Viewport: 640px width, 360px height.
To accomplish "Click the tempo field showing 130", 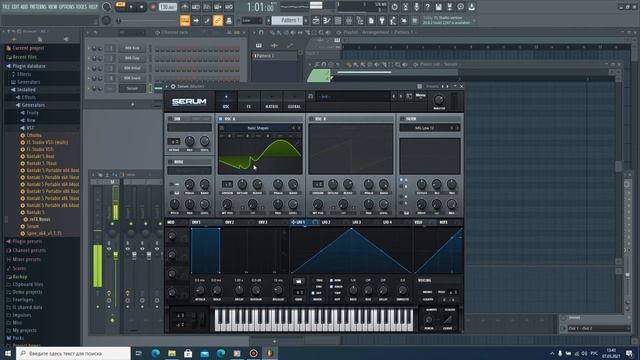I will 167,7.
